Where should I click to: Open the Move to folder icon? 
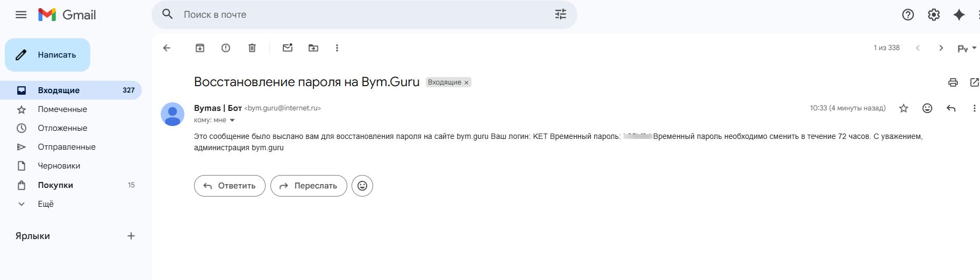pos(313,48)
